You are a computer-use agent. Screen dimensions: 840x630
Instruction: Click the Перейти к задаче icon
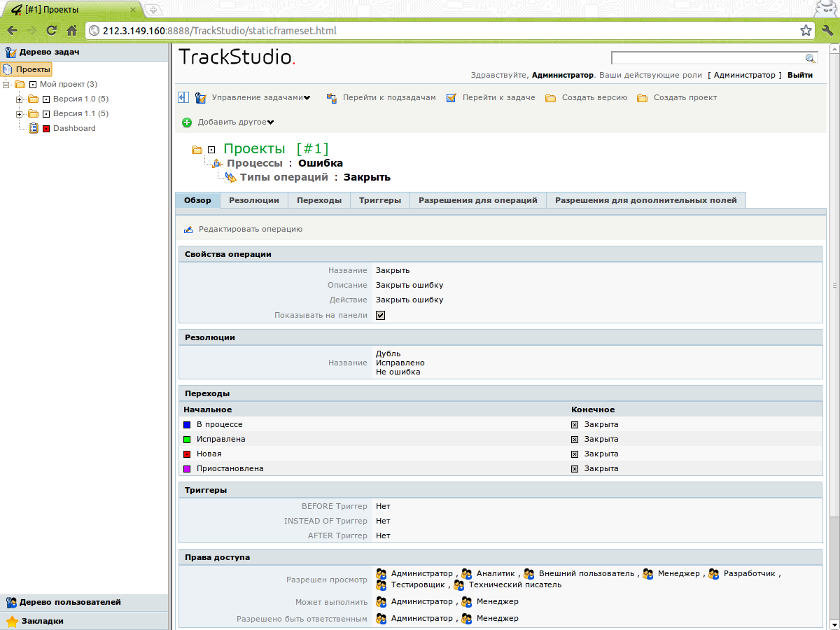click(x=451, y=98)
